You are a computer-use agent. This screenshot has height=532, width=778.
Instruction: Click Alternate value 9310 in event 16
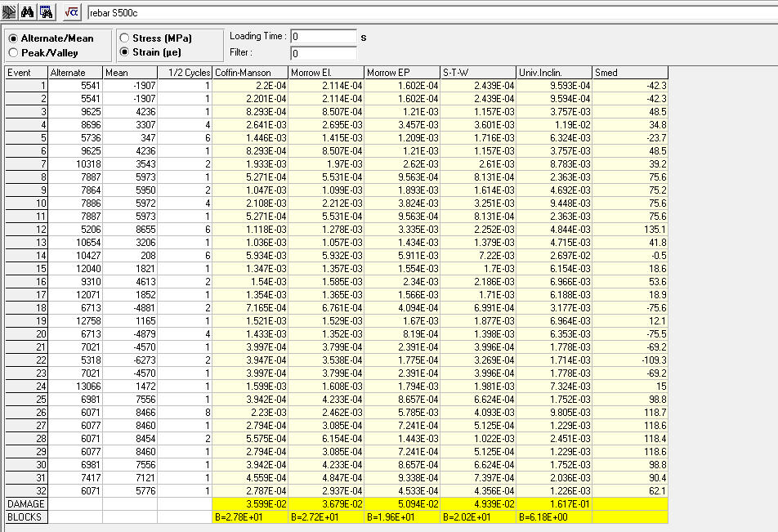click(x=75, y=282)
